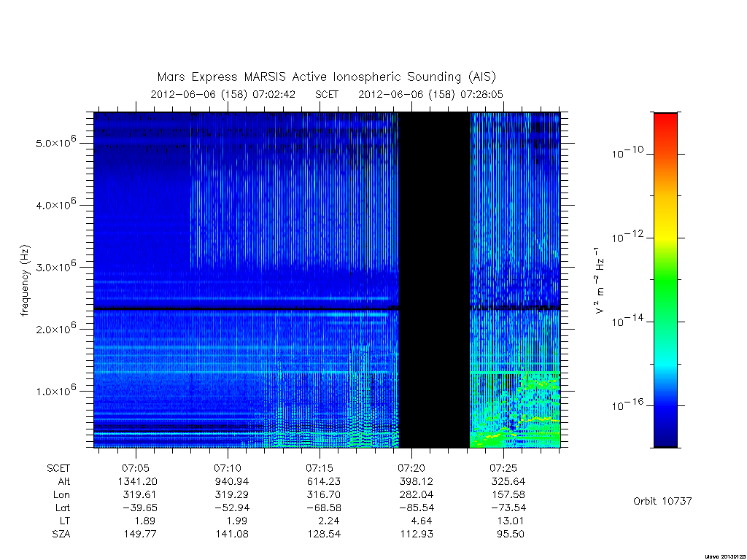Click the 3.0×10^6 frequency tick label
This screenshot has width=747, height=560.
[55, 266]
